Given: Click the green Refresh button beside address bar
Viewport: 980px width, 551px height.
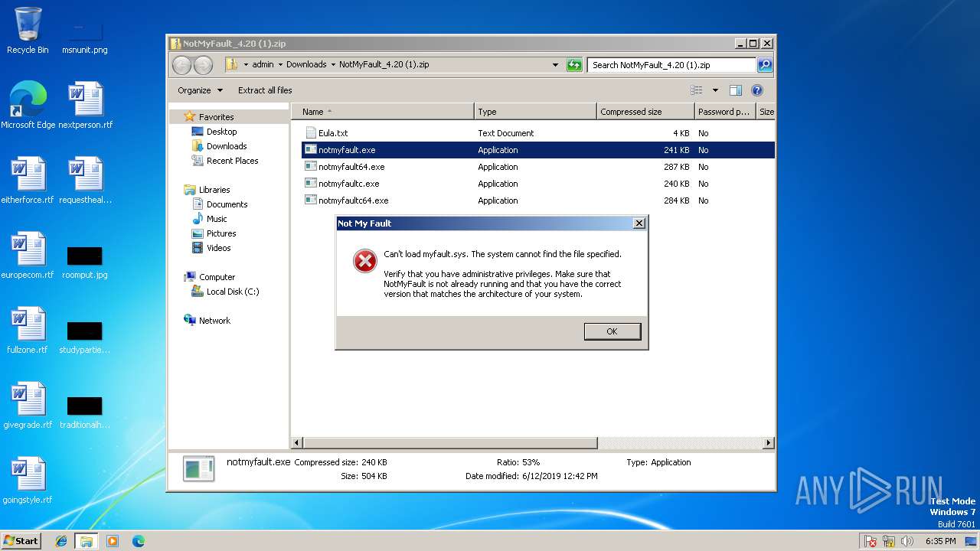Looking at the screenshot, I should pyautogui.click(x=574, y=65).
